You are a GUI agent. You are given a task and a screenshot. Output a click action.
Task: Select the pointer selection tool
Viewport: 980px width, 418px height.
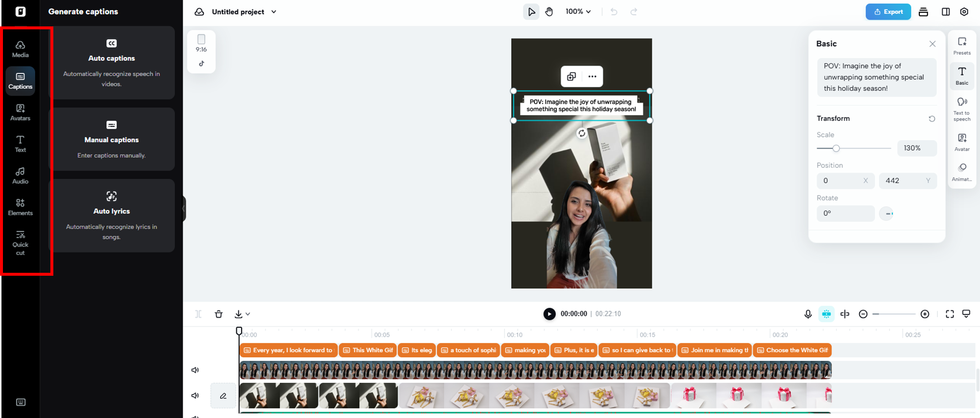pos(531,12)
